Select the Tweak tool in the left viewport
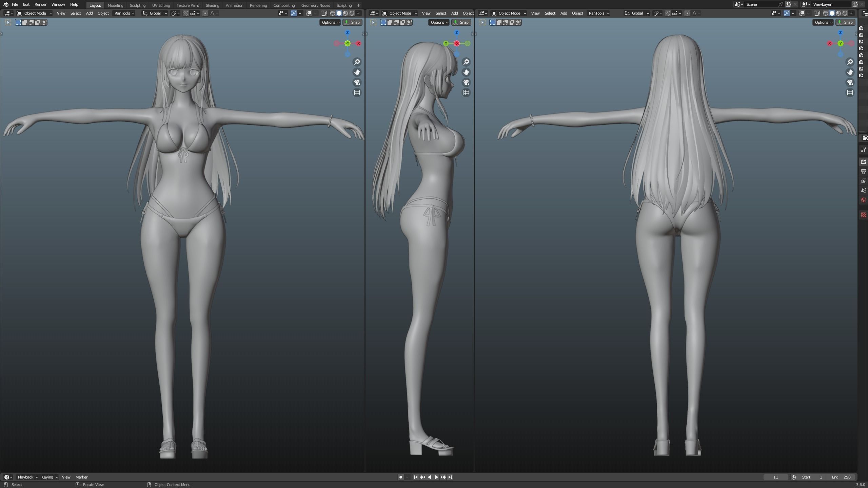The image size is (868, 488). pos(8,22)
